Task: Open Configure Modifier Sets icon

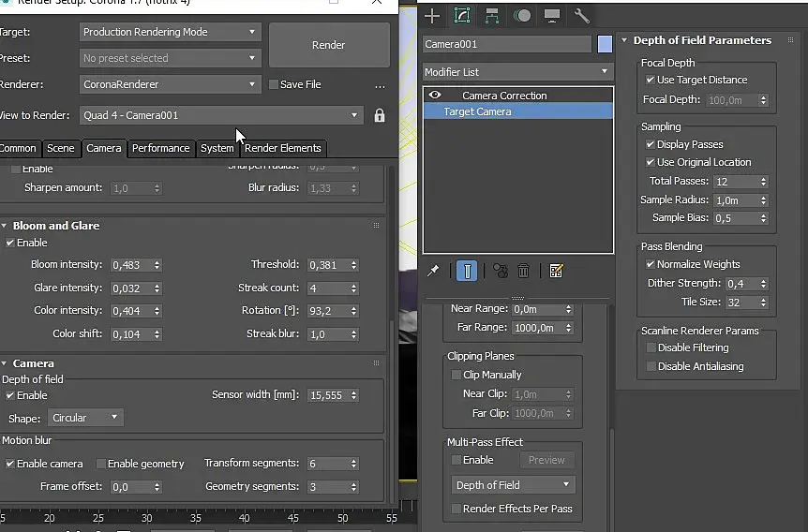Action: [556, 271]
